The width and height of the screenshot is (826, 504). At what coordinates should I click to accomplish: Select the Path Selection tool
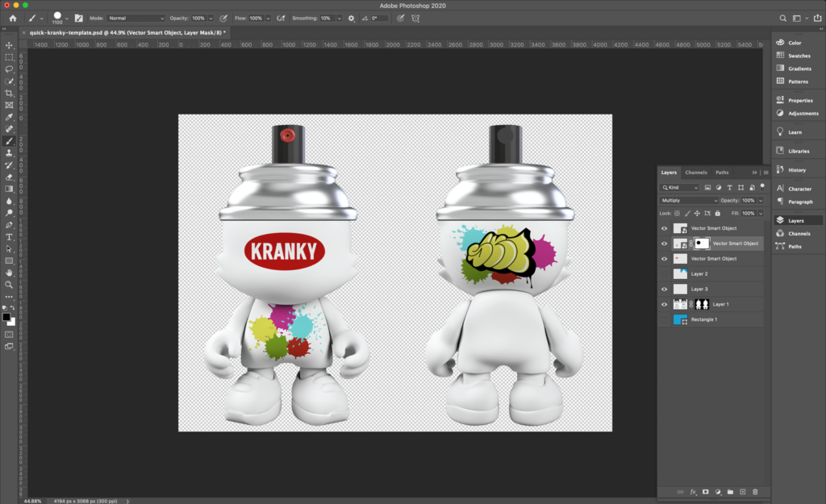tap(9, 248)
